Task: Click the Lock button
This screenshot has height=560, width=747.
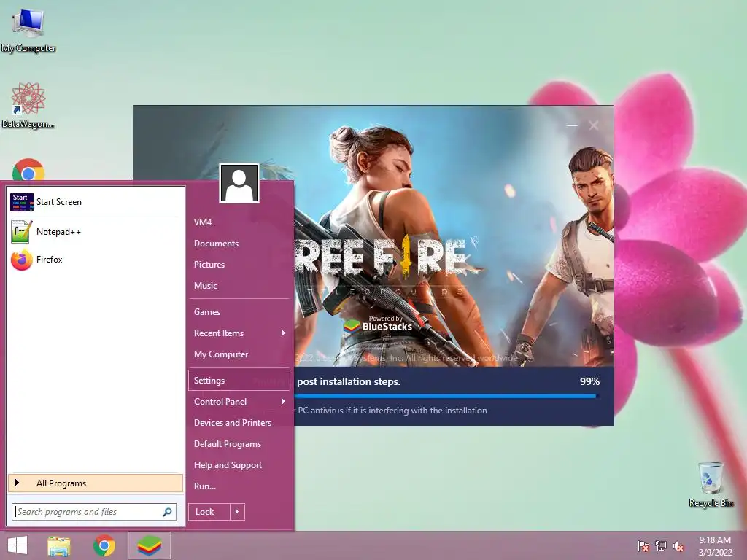Action: coord(209,512)
